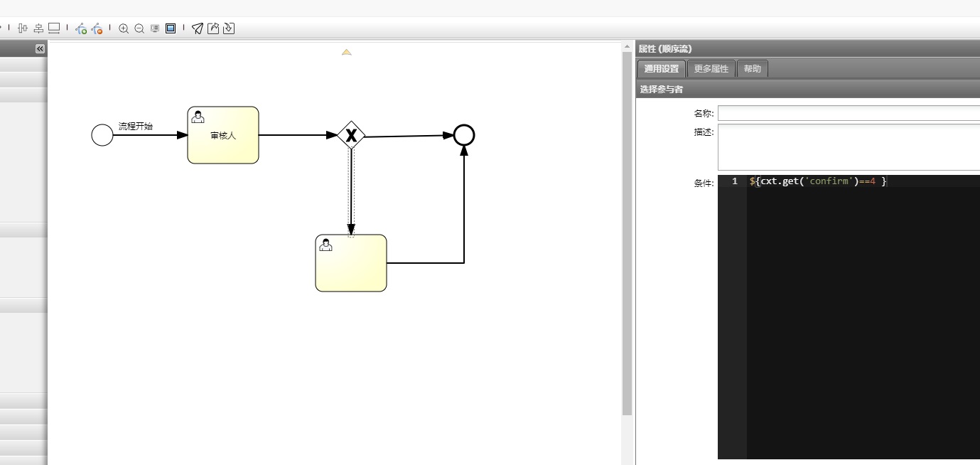Zoom out of the canvas
This screenshot has height=465, width=980.
(x=139, y=28)
